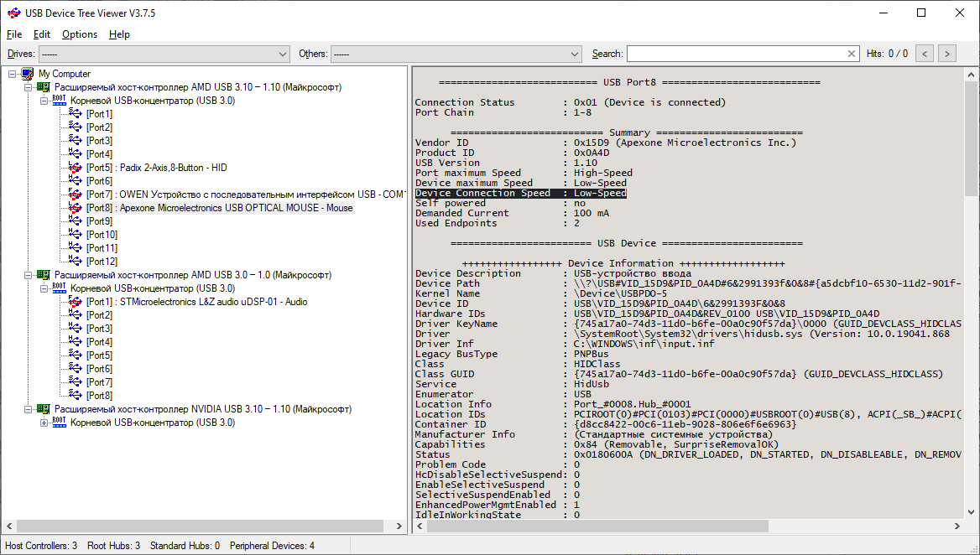Screen dimensions: 980x555
Task: Click the Container ID line
Action: coord(606,424)
